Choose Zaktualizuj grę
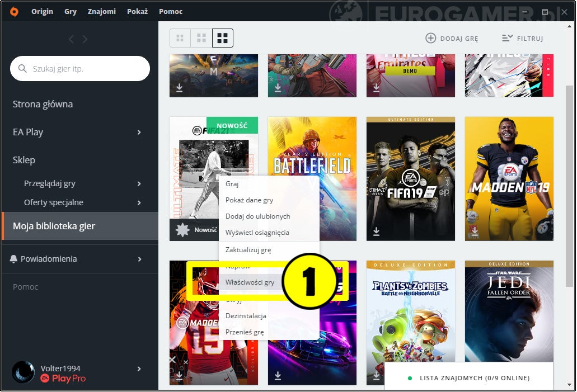Viewport: 577px width, 392px height. tap(269, 250)
